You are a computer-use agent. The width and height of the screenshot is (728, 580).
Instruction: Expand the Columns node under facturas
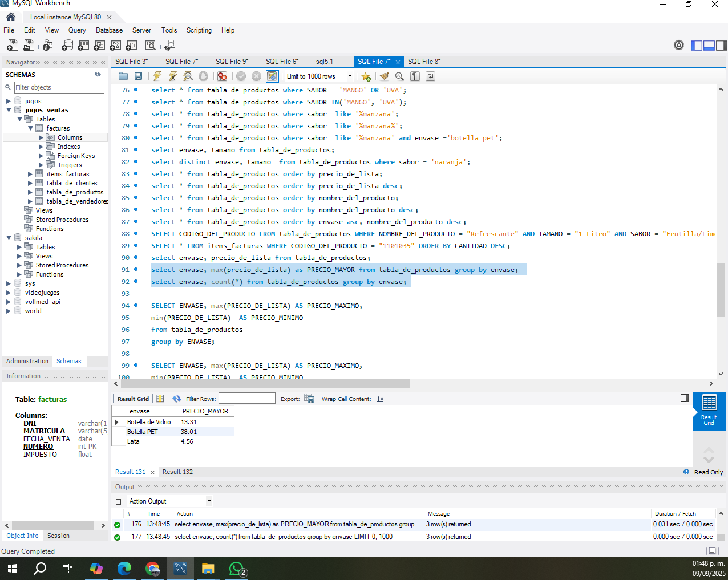point(41,137)
